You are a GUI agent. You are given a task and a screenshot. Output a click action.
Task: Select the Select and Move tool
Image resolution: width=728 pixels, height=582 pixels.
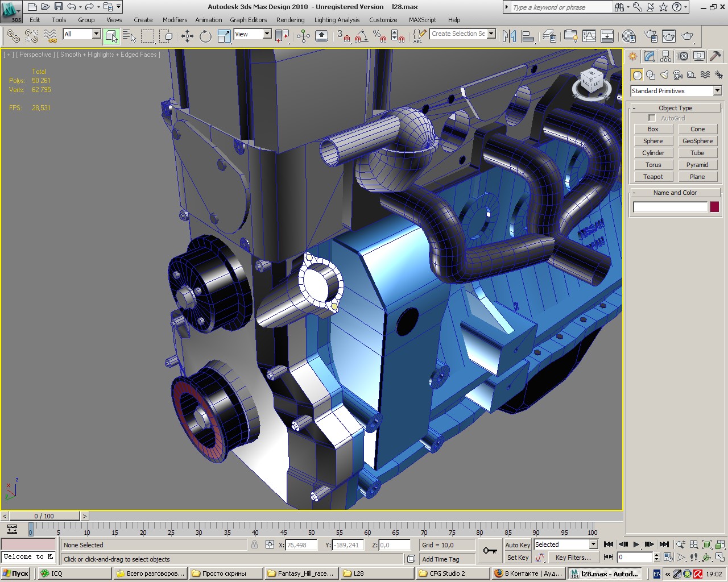(187, 36)
